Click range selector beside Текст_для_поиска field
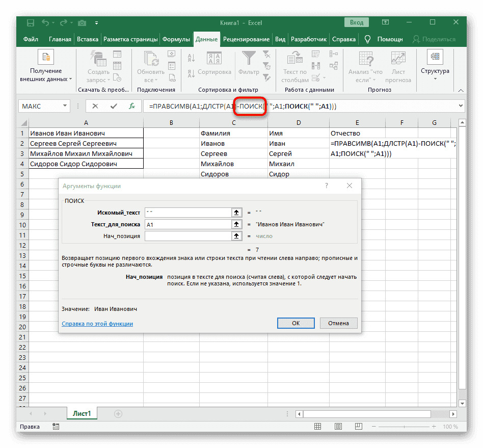483x448 pixels. pyautogui.click(x=236, y=224)
